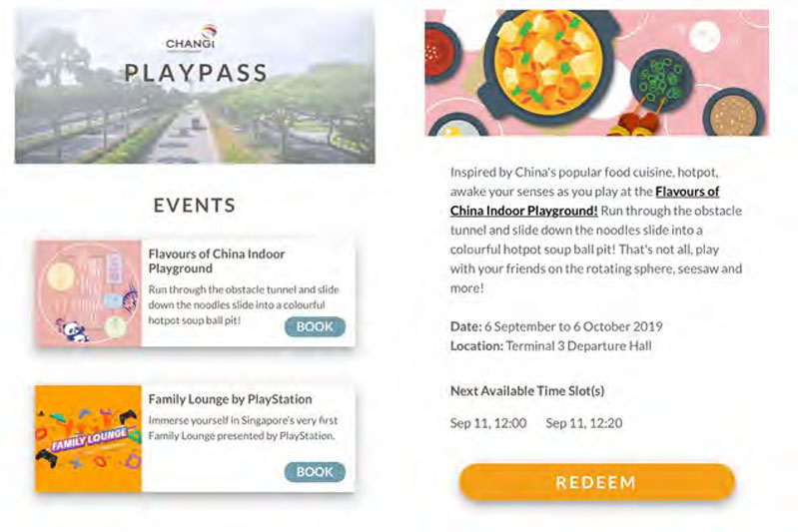The image size is (798, 532).
Task: Click the hotpot illustration banner
Action: click(596, 73)
